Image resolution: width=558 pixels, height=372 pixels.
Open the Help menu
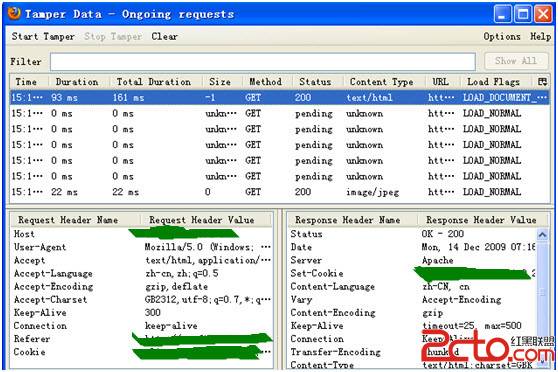[541, 36]
